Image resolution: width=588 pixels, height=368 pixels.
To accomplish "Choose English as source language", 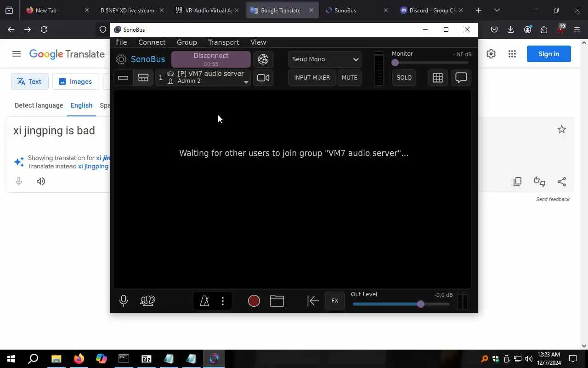I will coord(81,105).
